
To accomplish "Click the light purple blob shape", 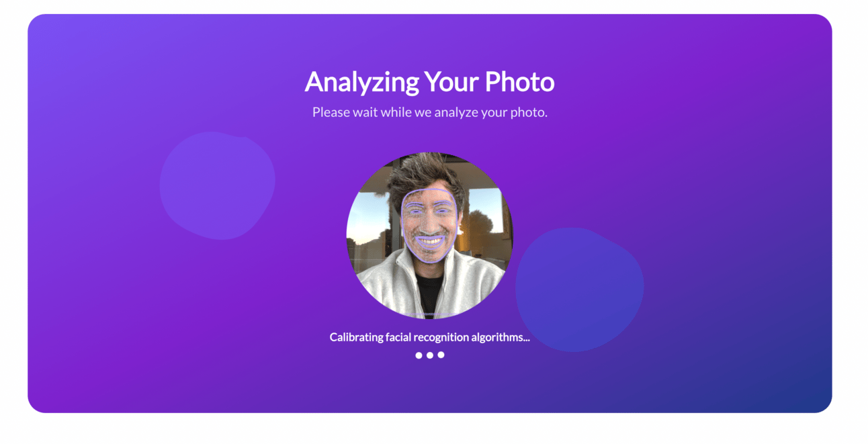I will click(217, 186).
